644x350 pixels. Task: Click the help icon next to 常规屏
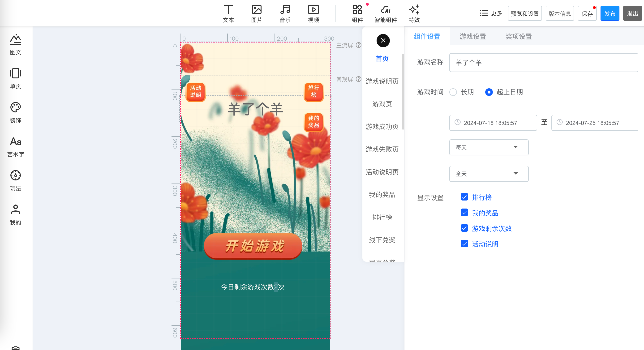(x=359, y=79)
